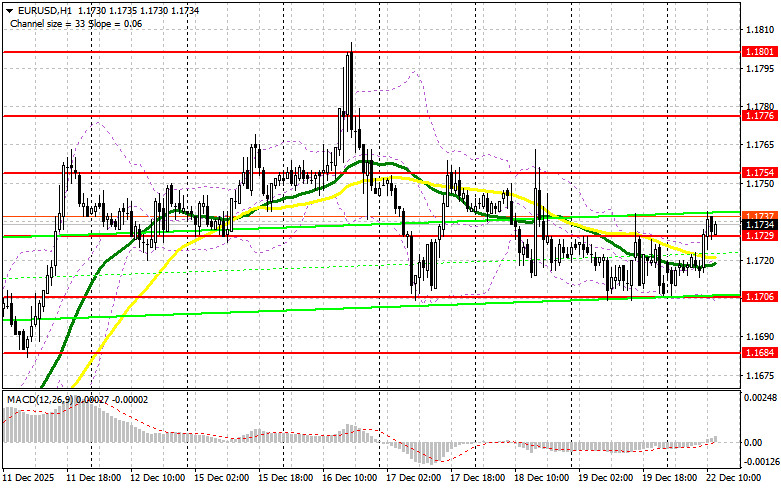Select the '15 Dec 18:00' time axis label
This screenshot has height=489, width=781.
(x=285, y=478)
